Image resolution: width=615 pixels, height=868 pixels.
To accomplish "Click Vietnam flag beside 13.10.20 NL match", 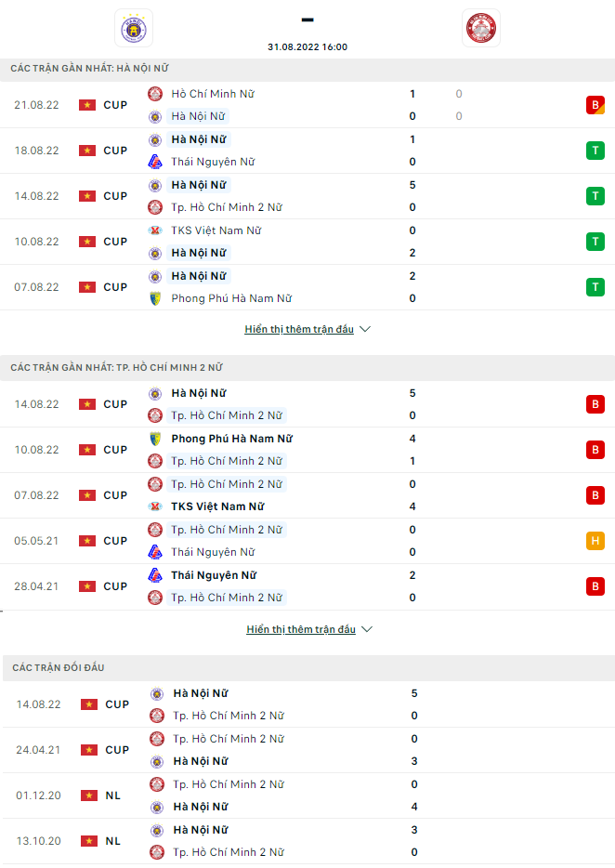I will (89, 841).
